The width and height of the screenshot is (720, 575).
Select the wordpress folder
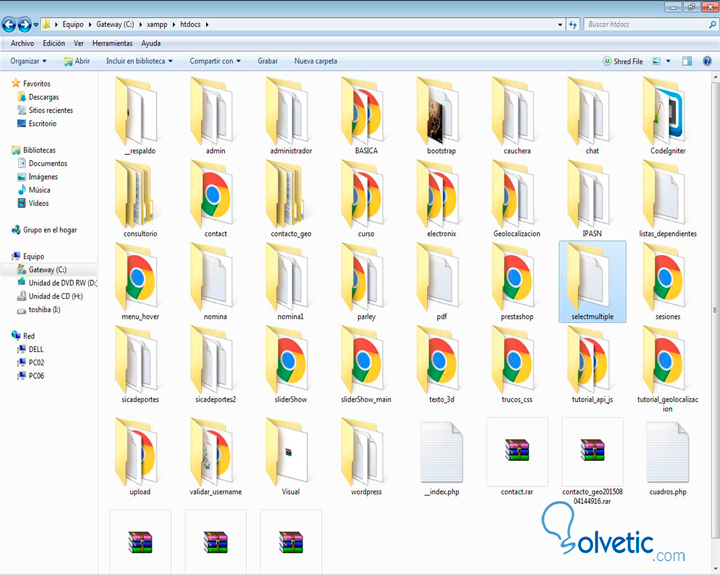point(366,457)
